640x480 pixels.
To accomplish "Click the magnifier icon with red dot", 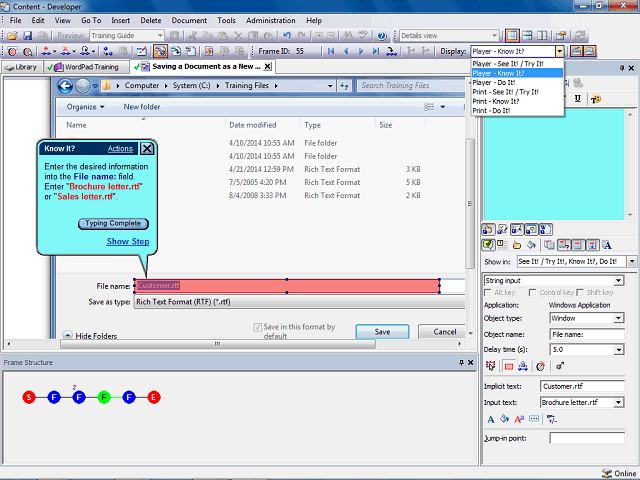I will [x=27, y=51].
